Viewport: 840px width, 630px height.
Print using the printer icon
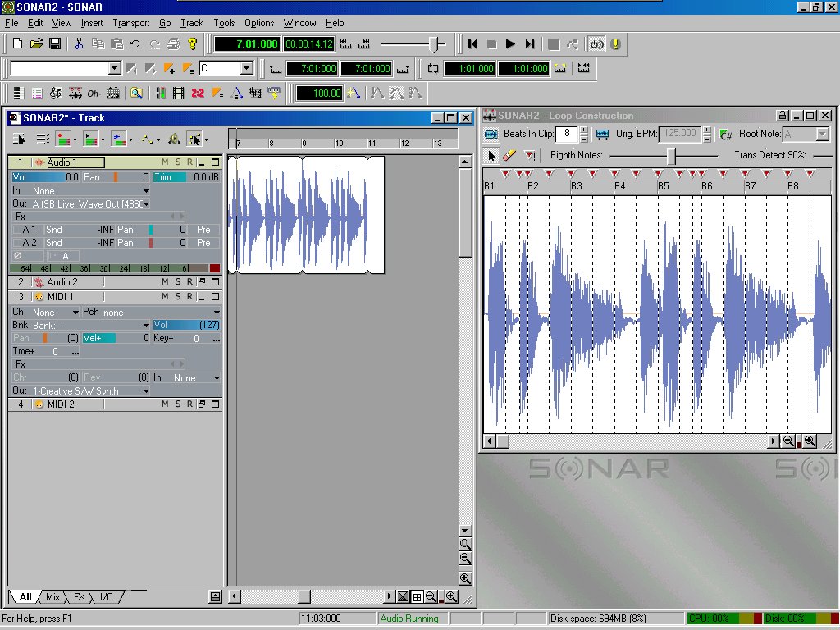(173, 44)
